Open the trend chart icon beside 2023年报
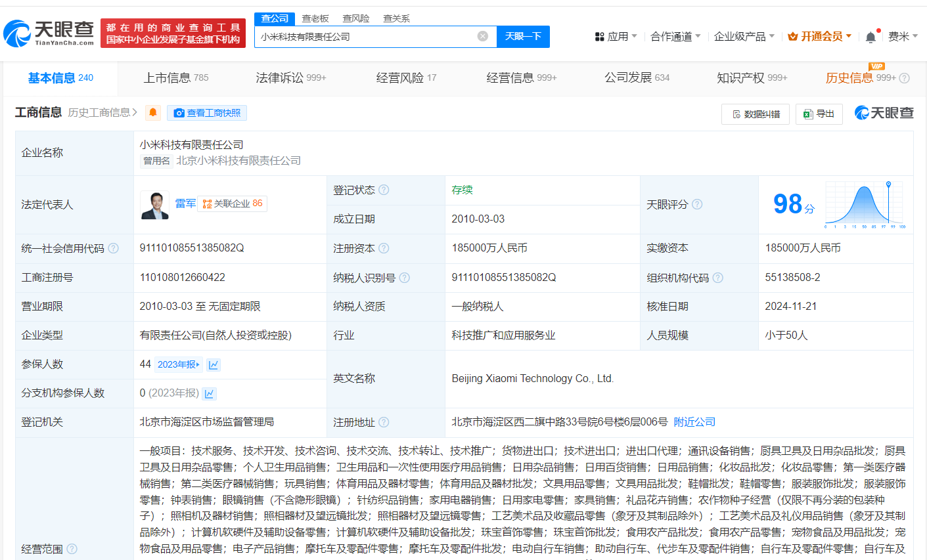This screenshot has width=927, height=560. click(214, 364)
